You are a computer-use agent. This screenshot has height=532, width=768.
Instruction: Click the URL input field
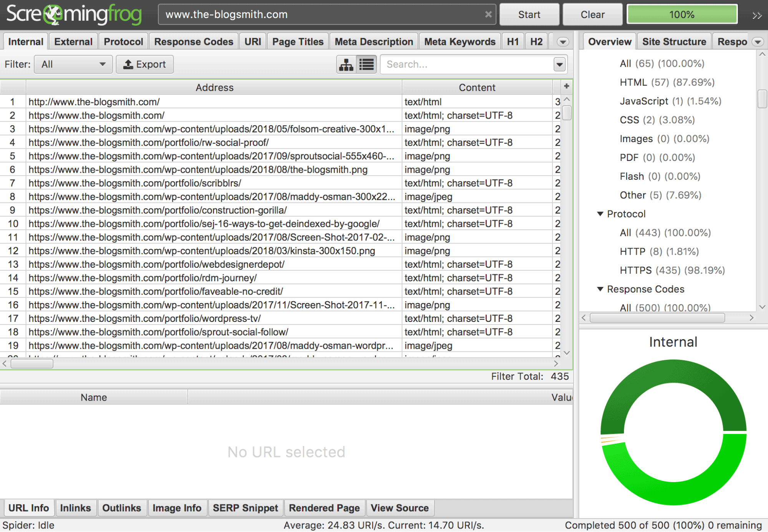tap(327, 15)
